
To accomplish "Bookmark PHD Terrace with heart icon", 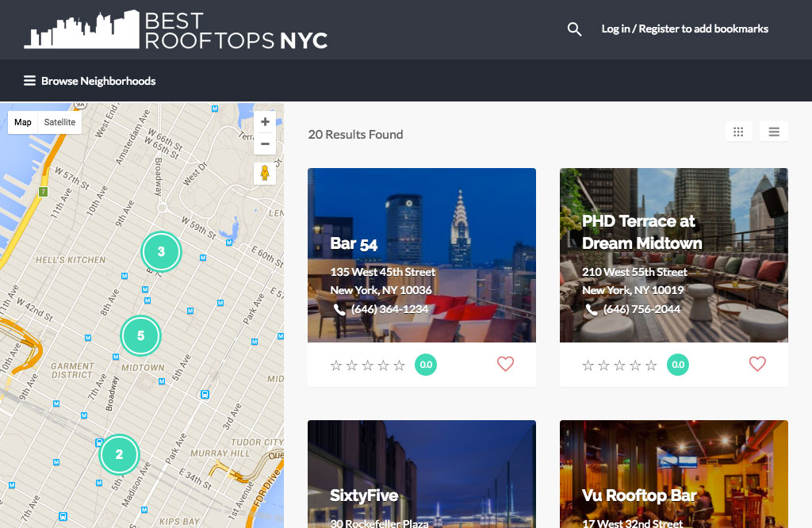I will point(757,364).
